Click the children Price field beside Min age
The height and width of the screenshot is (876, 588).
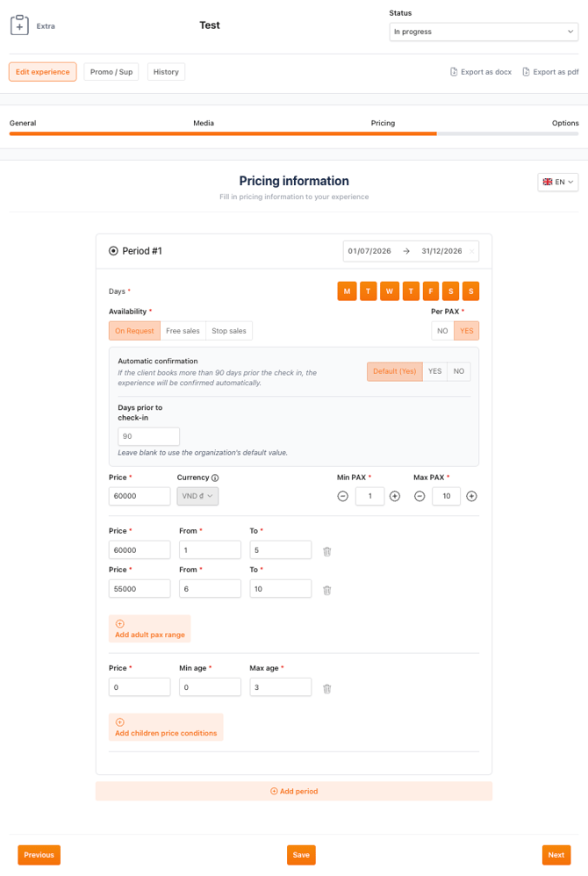140,687
